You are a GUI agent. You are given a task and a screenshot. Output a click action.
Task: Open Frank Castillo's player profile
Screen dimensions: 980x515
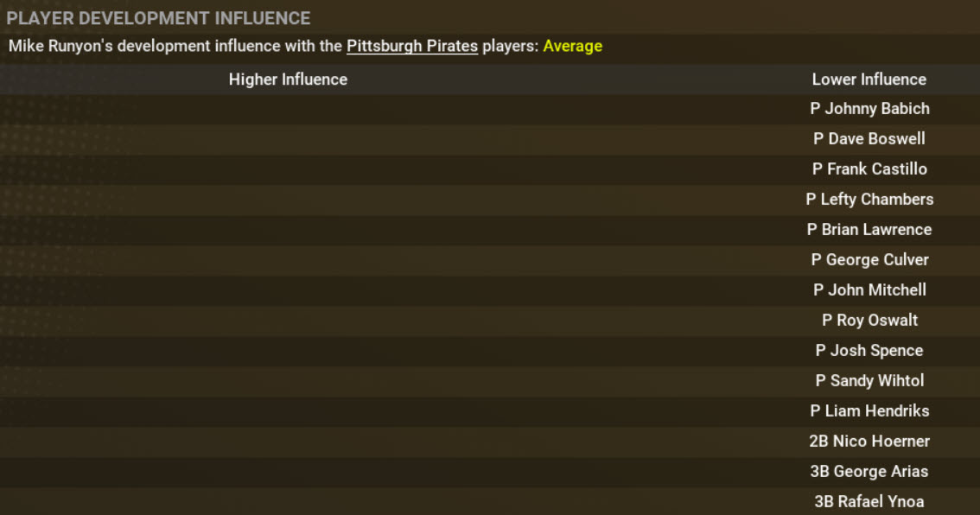pyautogui.click(x=869, y=169)
